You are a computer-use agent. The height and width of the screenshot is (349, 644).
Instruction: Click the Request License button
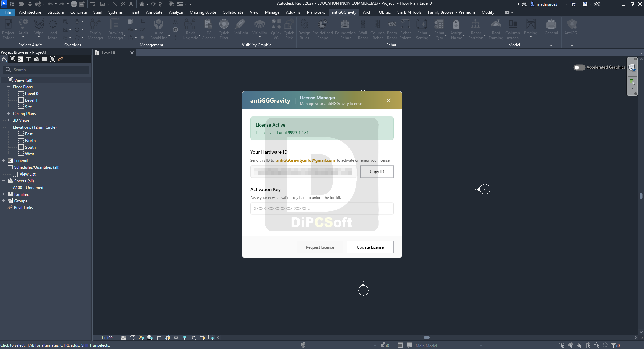coord(320,247)
